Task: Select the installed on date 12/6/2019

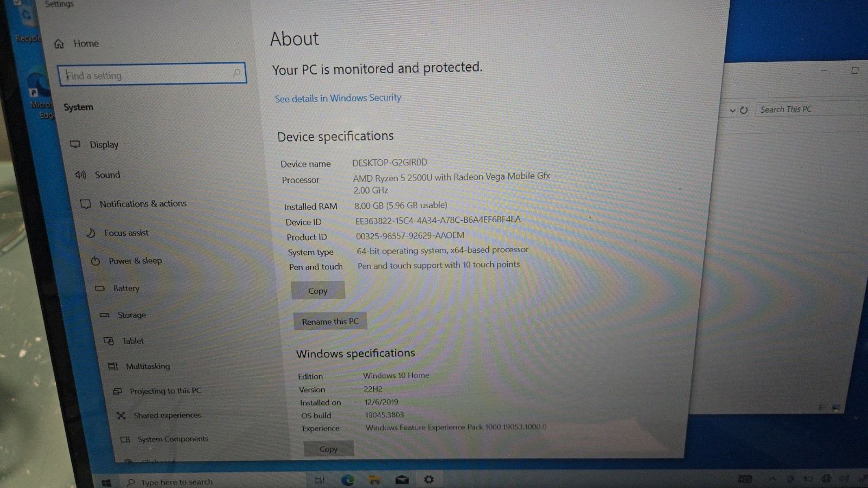Action: (x=381, y=402)
